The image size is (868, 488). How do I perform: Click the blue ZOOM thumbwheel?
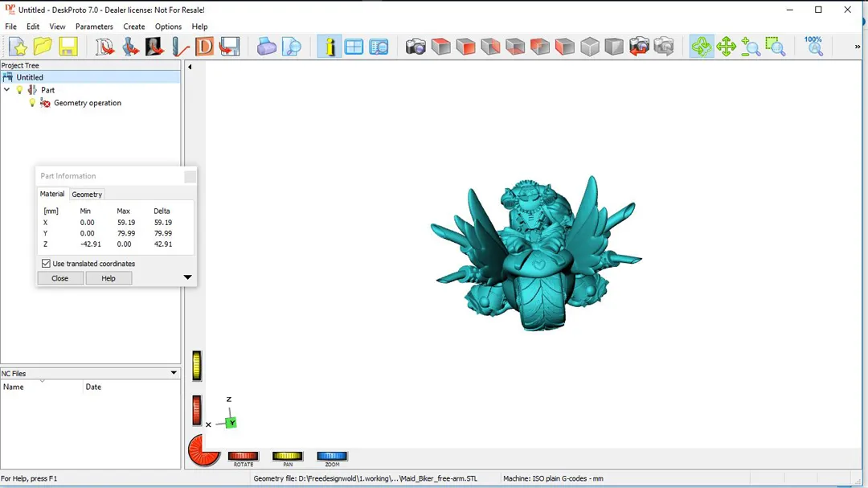point(332,456)
